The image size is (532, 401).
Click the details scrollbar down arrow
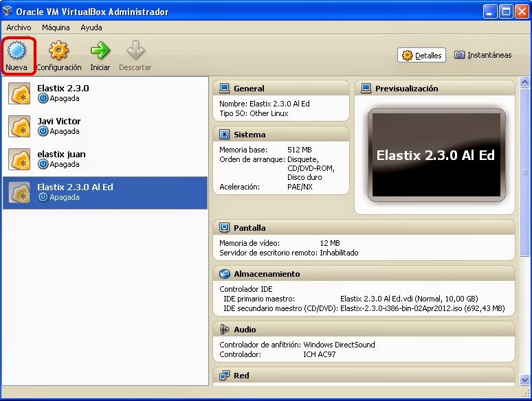click(524, 380)
